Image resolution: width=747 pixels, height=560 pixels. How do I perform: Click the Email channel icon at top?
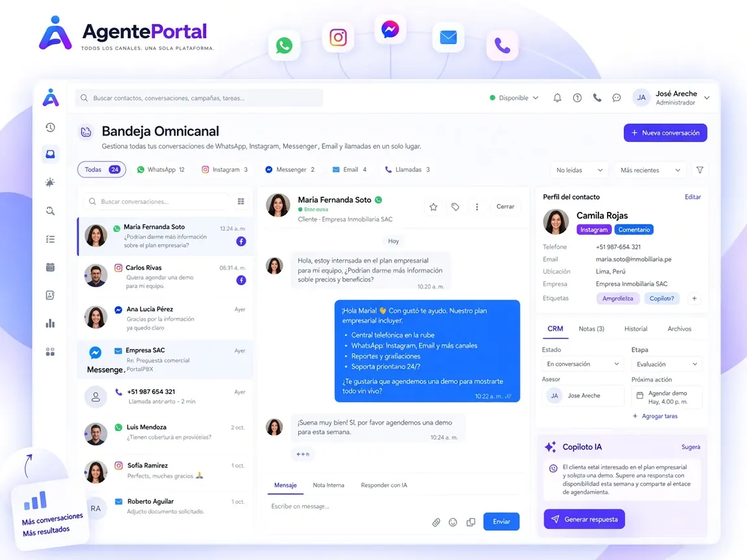[x=448, y=37]
